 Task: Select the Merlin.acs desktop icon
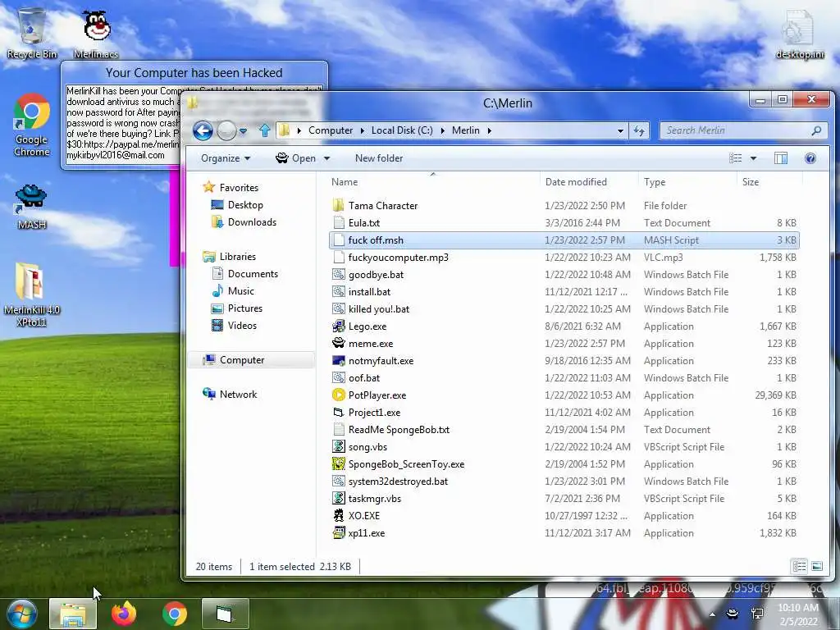point(97,33)
